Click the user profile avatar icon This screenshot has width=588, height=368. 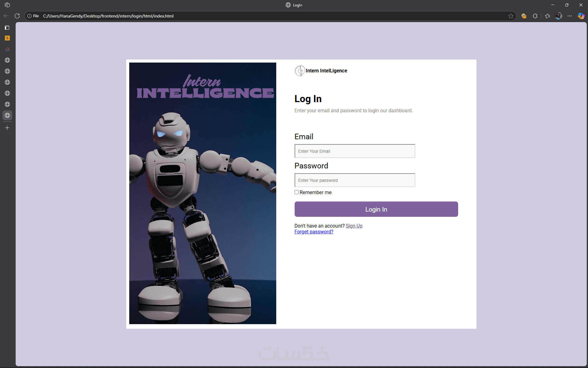(559, 16)
